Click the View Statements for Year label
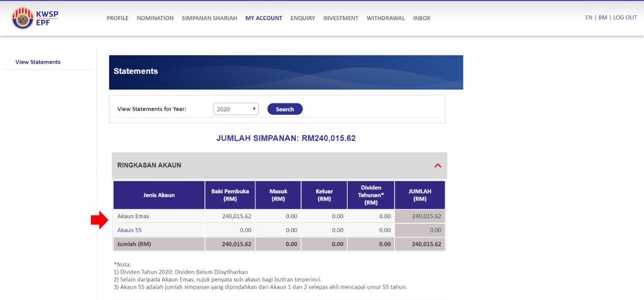 pos(152,109)
